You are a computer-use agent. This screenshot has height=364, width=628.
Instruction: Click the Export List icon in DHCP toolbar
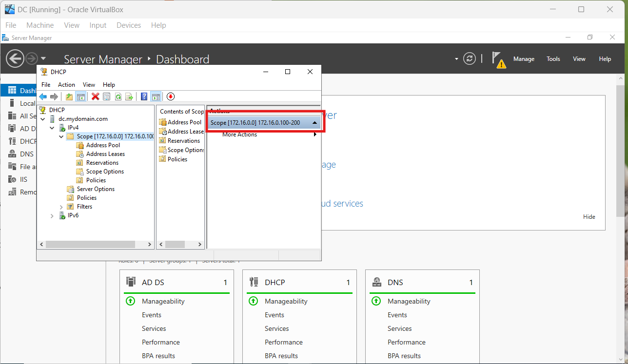[x=129, y=96]
